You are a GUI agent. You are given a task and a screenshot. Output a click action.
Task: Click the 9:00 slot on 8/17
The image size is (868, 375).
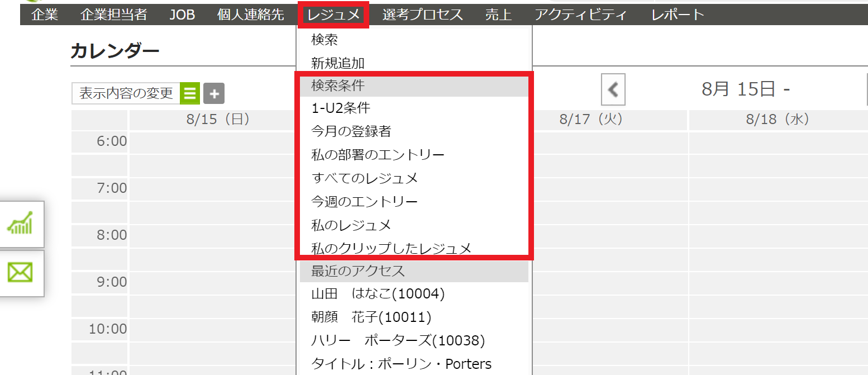[610, 283]
